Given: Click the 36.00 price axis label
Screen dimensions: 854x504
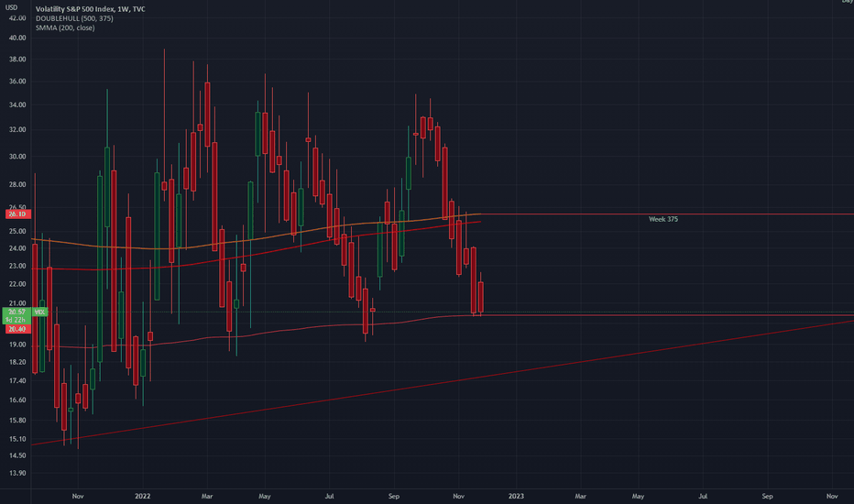Looking at the screenshot, I should tap(17, 82).
